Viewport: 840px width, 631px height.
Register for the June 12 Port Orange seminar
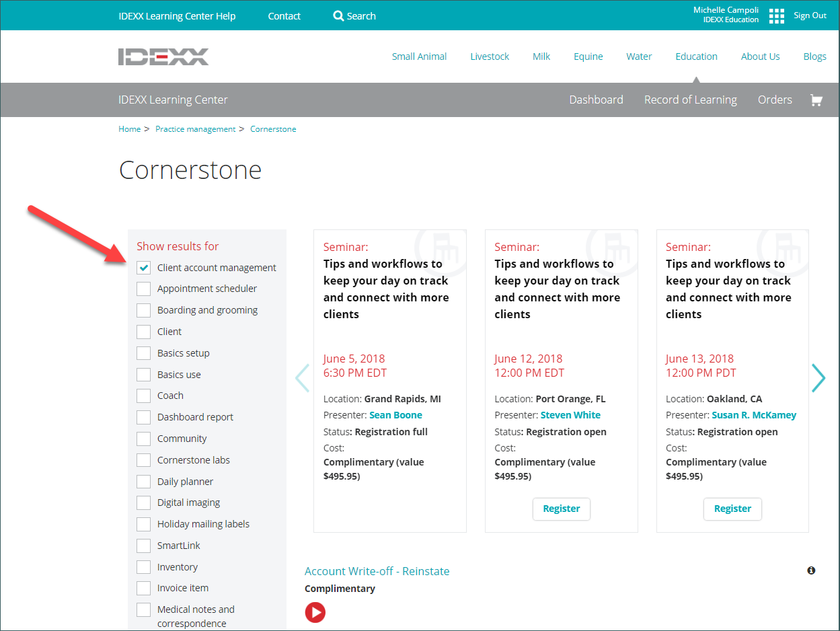pyautogui.click(x=561, y=509)
